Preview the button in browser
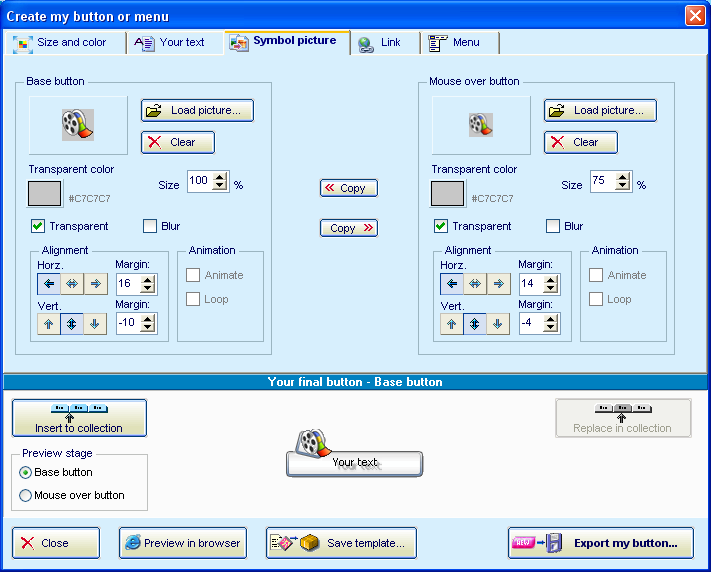 pos(183,543)
